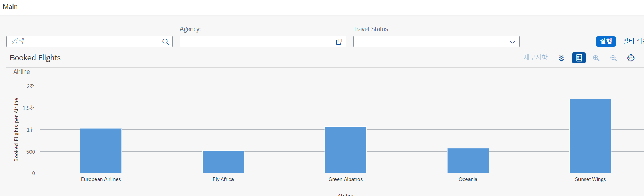Screen dimensions: 644x196
Task: Click into the 검색 search field
Action: [83, 42]
